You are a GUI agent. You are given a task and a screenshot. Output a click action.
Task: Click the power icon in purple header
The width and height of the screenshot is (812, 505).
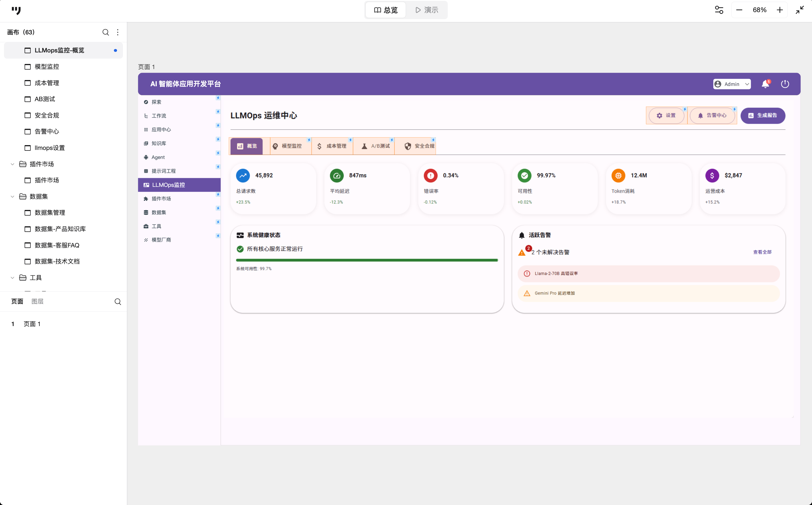pos(785,84)
